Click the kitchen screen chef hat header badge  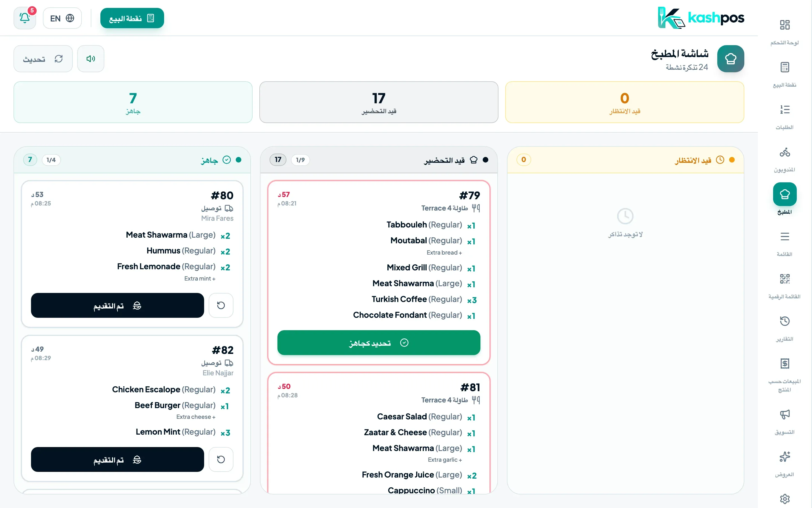point(731,59)
